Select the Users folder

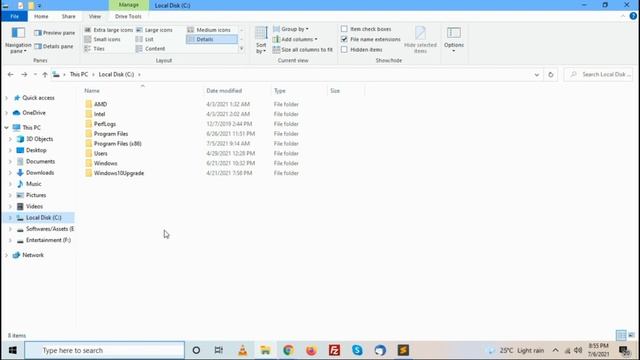(100, 153)
